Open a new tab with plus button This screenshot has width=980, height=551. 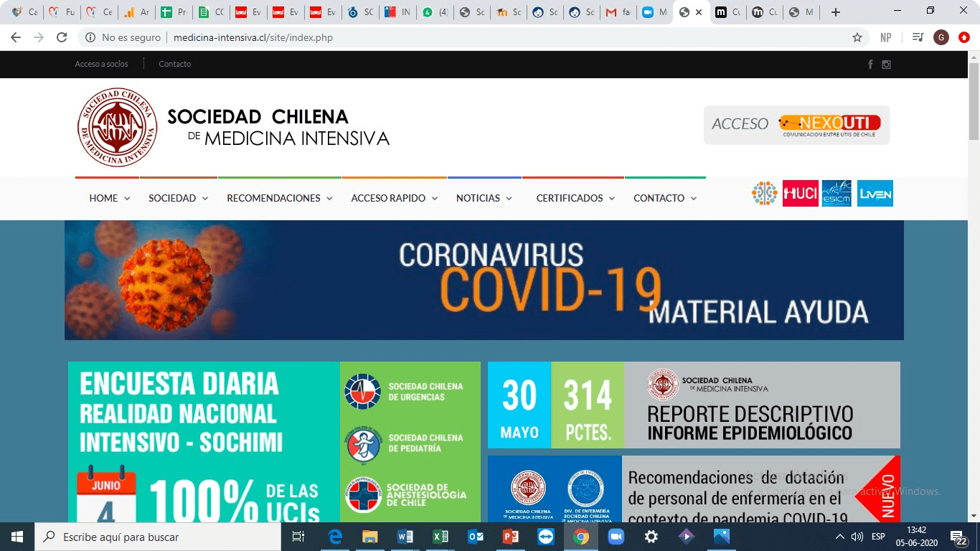click(835, 12)
